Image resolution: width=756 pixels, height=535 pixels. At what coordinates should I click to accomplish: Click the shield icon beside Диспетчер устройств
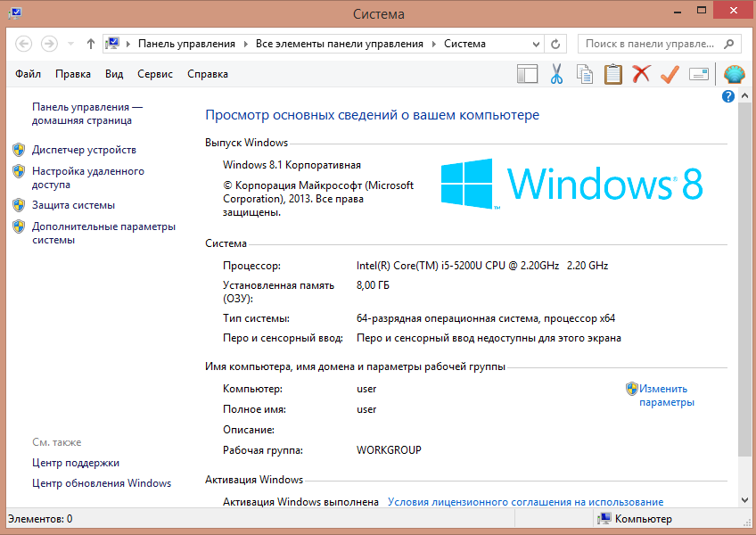pyautogui.click(x=19, y=150)
